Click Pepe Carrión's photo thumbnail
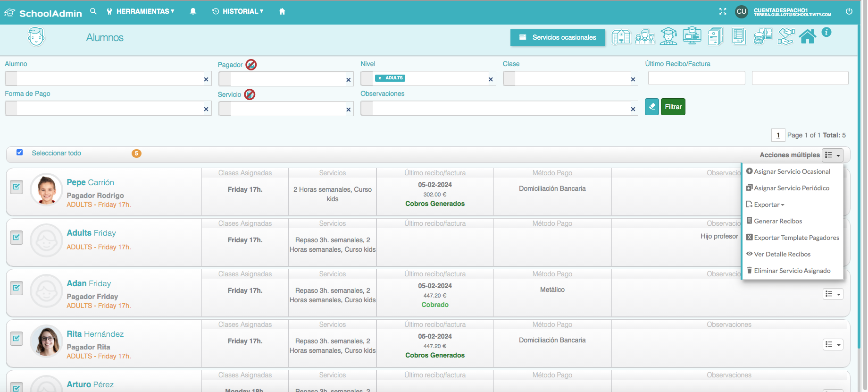868x392 pixels. click(x=46, y=189)
